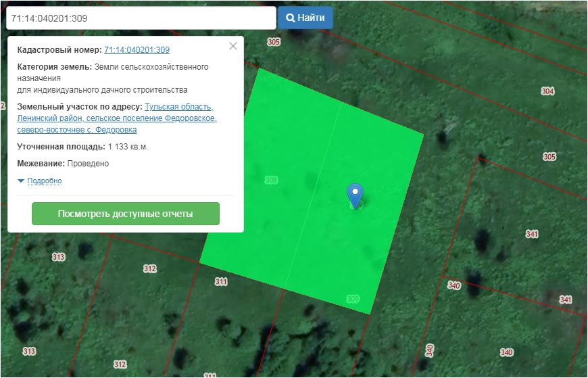The width and height of the screenshot is (588, 378).
Task: Select parcel label 309 at the green corner
Action: [352, 299]
